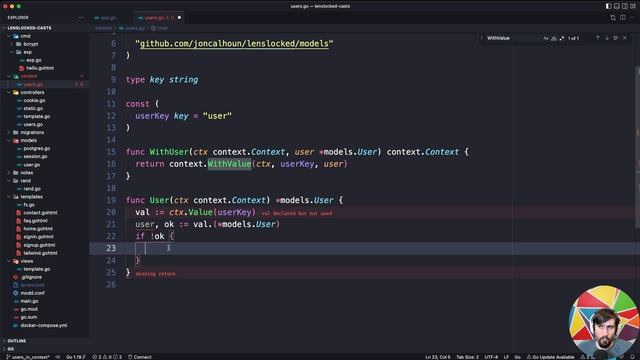Click the unsaved dot on users.go tab
The image size is (640, 360).
pyautogui.click(x=179, y=18)
